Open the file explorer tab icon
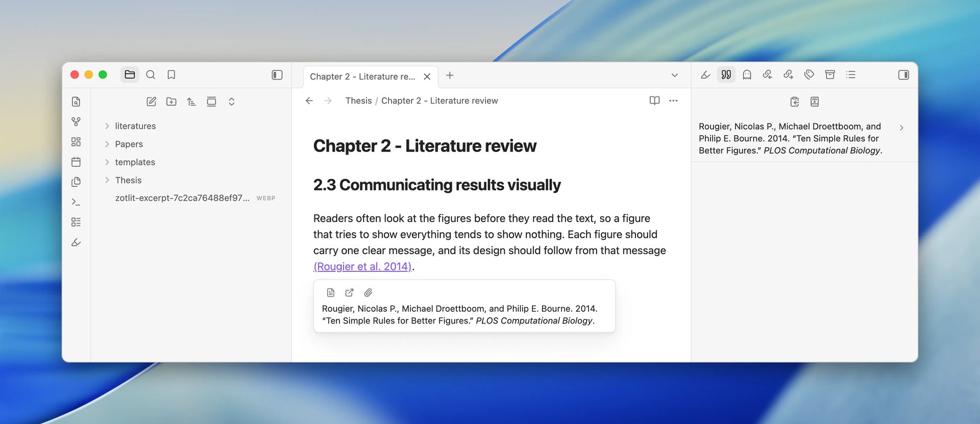 [130, 74]
